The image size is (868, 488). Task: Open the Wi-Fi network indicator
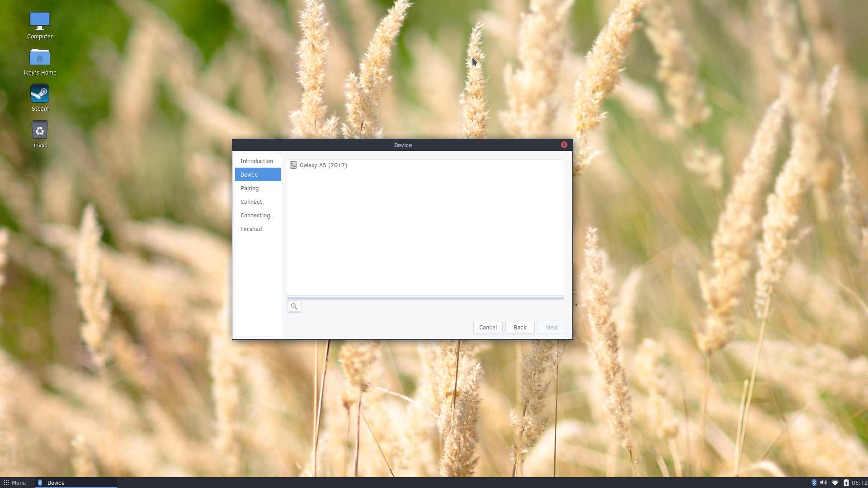click(835, 483)
